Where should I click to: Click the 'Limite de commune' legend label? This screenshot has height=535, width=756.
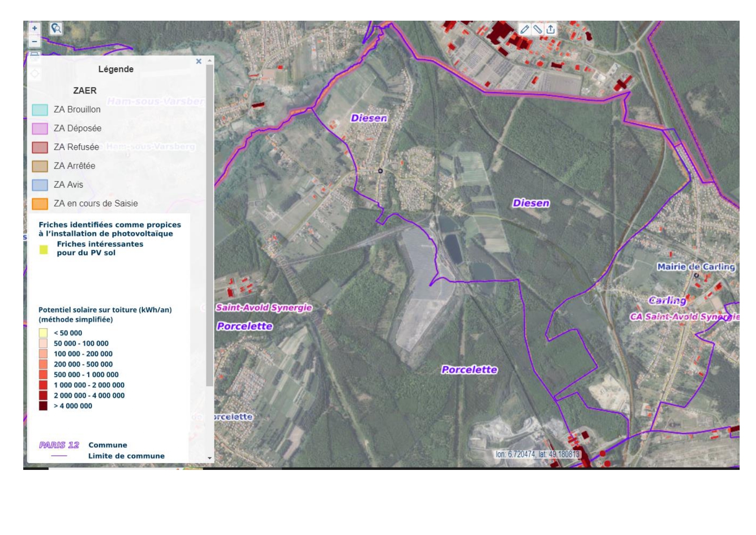coord(126,456)
